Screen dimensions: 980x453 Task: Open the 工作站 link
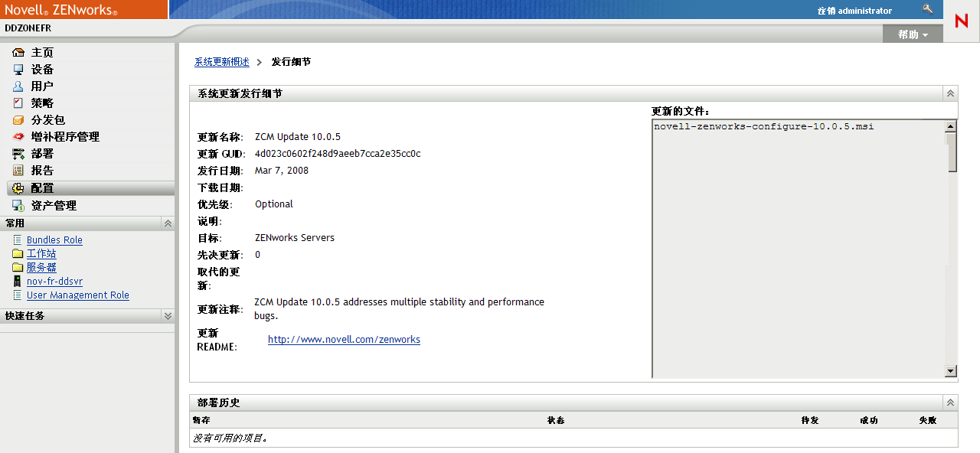tap(41, 254)
